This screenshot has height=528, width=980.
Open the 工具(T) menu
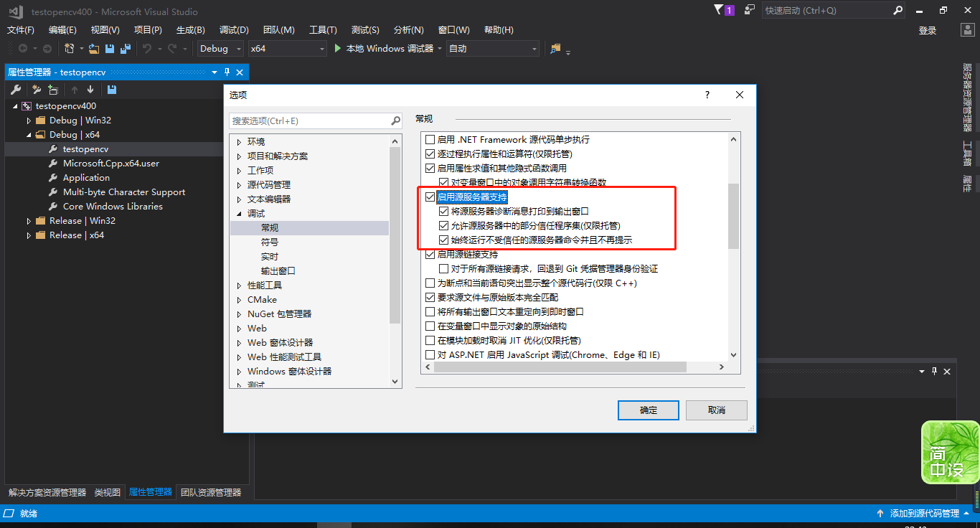pyautogui.click(x=323, y=30)
